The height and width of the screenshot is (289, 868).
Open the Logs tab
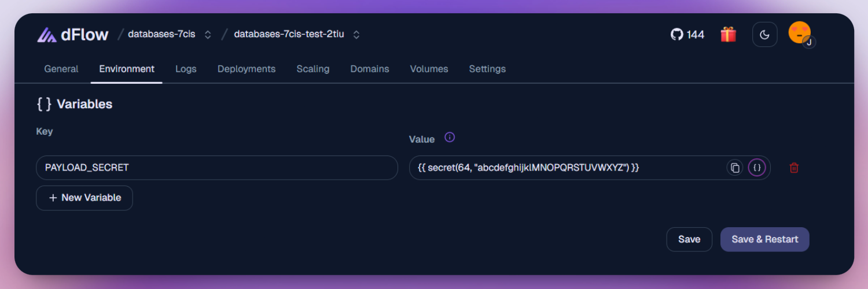pyautogui.click(x=186, y=69)
